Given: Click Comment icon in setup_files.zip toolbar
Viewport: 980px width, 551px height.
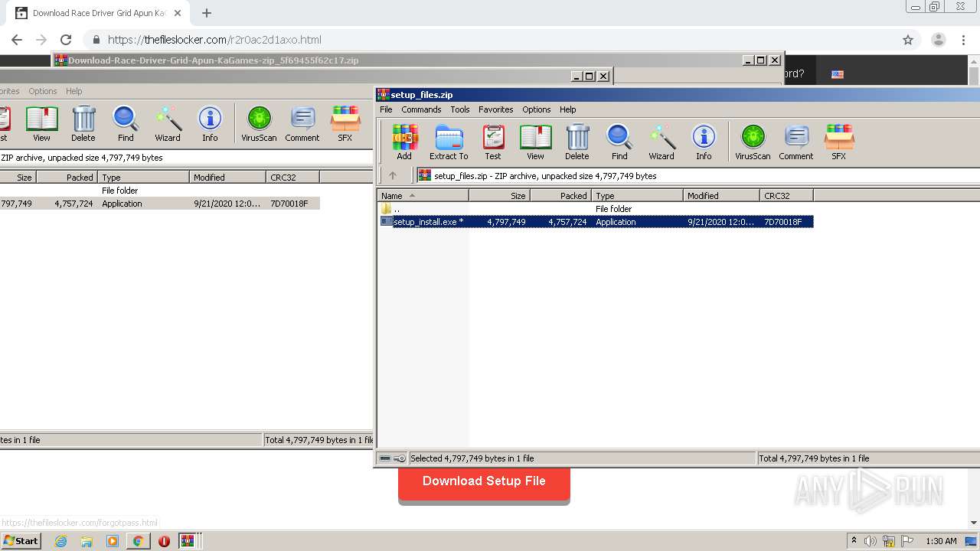Looking at the screenshot, I should (796, 142).
